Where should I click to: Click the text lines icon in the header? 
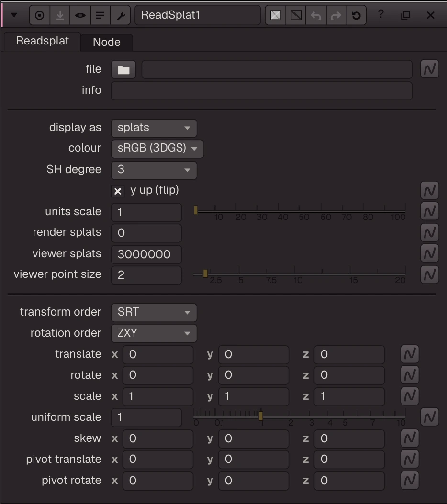tap(100, 15)
